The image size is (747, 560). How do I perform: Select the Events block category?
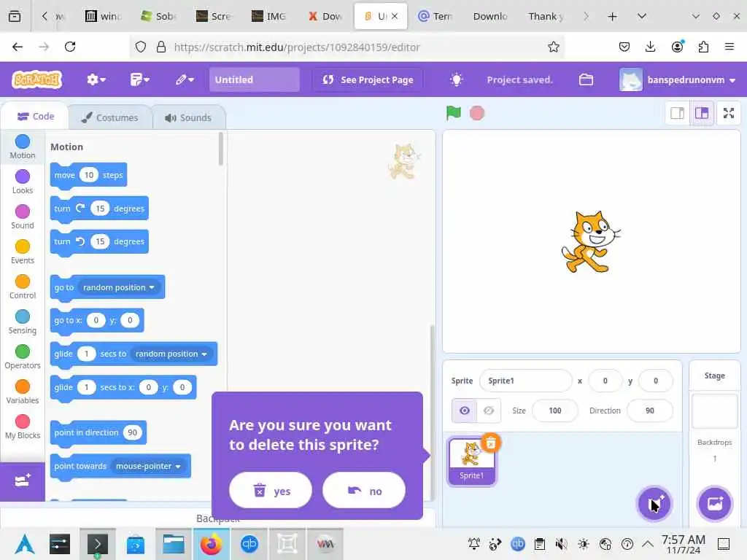pos(23,252)
